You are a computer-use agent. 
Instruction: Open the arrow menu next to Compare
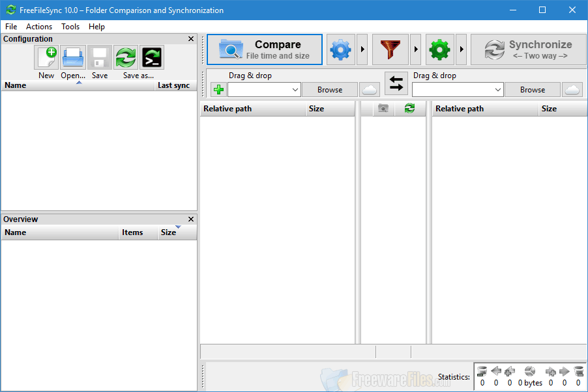click(x=361, y=49)
